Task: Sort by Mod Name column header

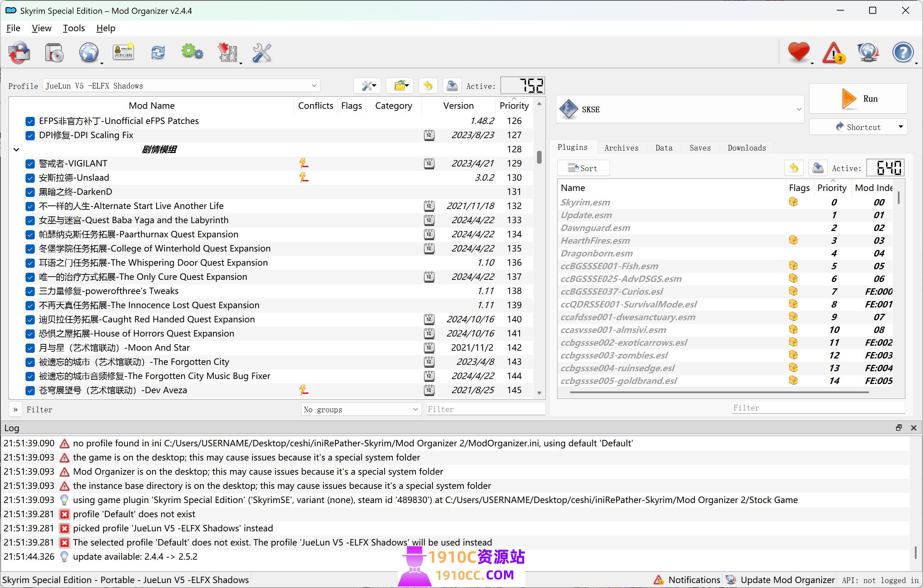Action: pyautogui.click(x=151, y=106)
